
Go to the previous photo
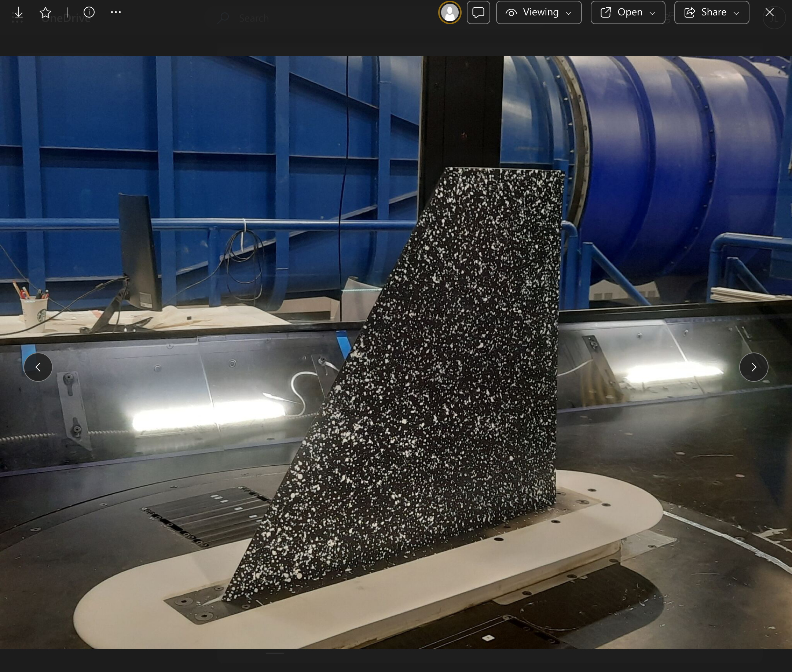pyautogui.click(x=38, y=367)
